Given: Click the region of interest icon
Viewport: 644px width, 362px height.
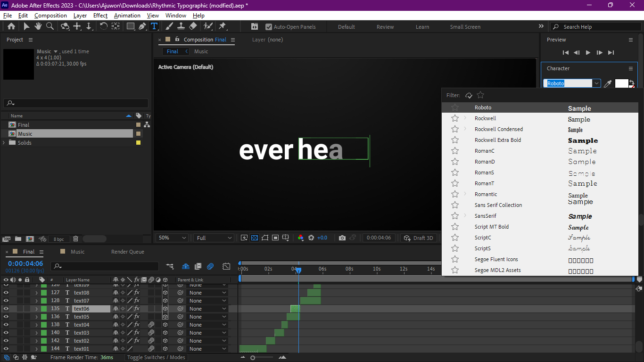Looking at the screenshot, I should click(x=275, y=238).
